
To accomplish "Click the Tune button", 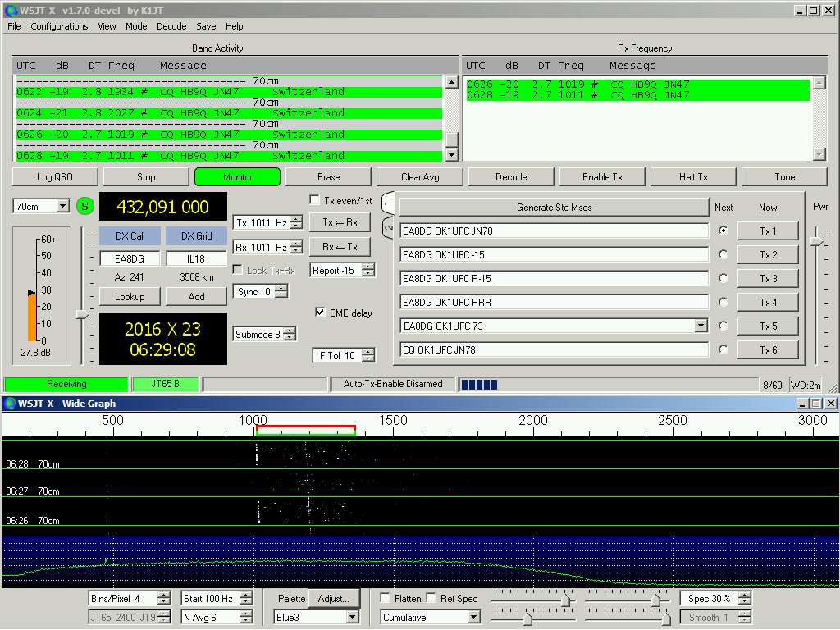I will pyautogui.click(x=784, y=176).
